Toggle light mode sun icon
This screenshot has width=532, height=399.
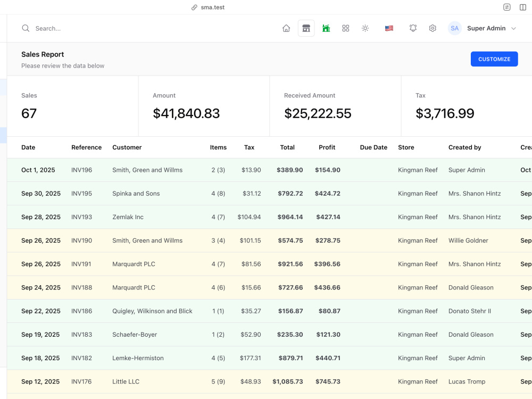coord(365,28)
